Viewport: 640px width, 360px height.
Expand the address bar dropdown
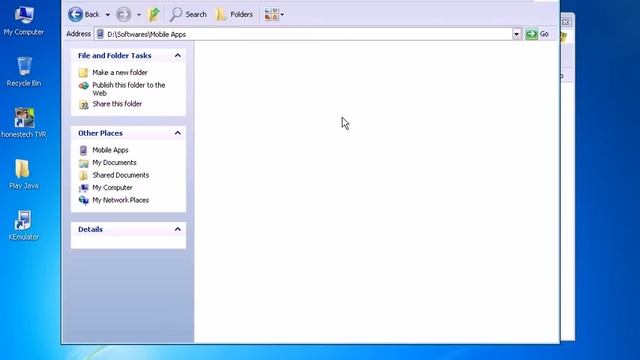pyautogui.click(x=517, y=34)
